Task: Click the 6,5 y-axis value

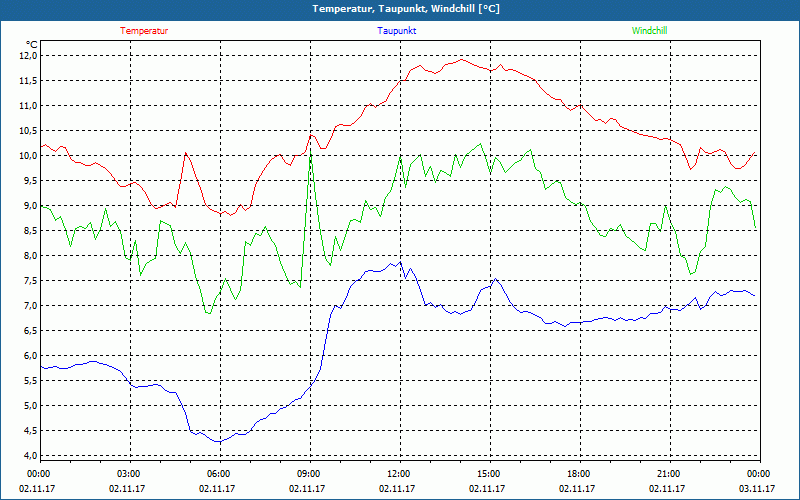Action: point(31,331)
